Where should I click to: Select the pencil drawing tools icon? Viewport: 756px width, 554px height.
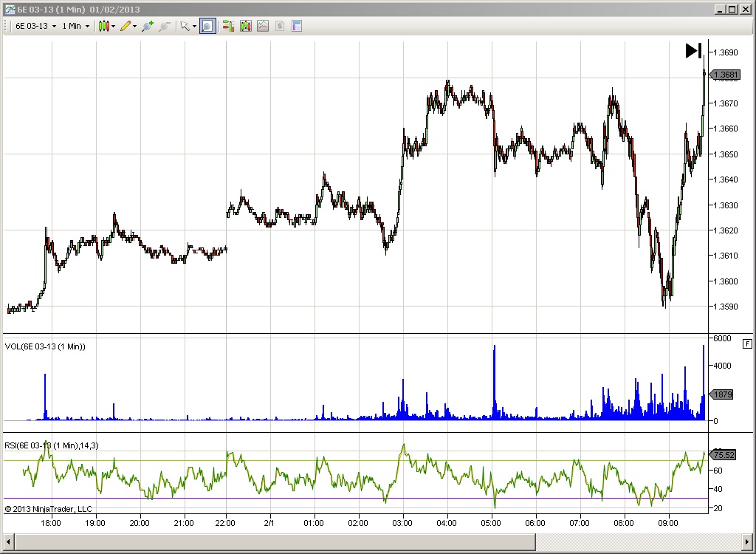click(x=126, y=26)
